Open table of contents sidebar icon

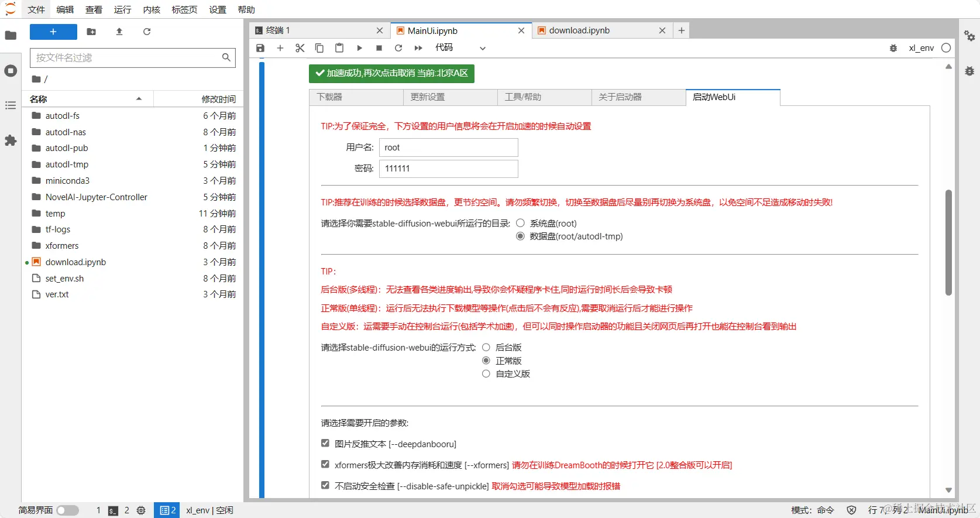tap(11, 105)
